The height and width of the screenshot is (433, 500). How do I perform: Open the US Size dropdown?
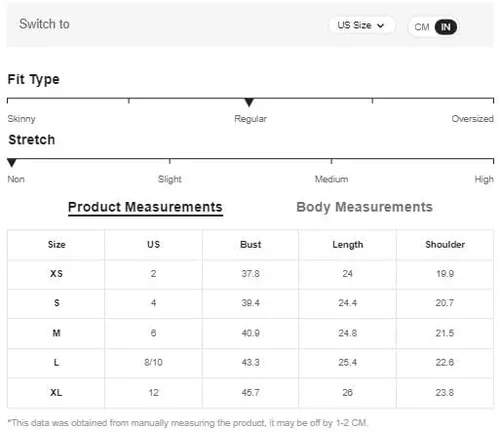click(362, 25)
